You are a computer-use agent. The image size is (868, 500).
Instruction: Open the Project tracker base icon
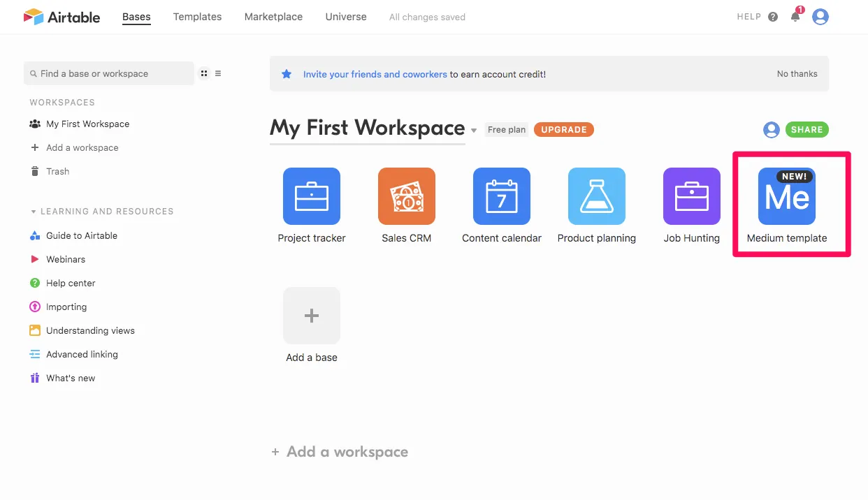(312, 196)
